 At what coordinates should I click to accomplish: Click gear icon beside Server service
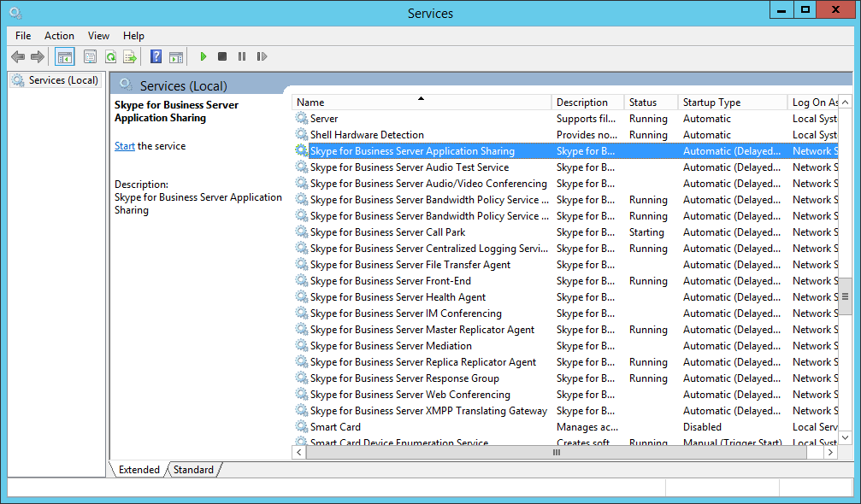coord(302,118)
